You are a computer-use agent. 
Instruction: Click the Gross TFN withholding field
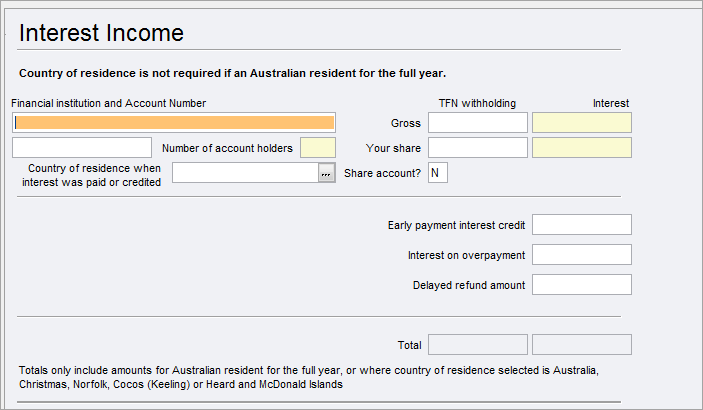point(477,123)
